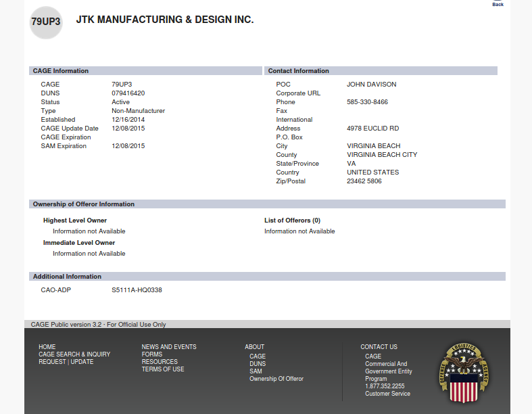Click Customer Service footer text

click(x=388, y=394)
